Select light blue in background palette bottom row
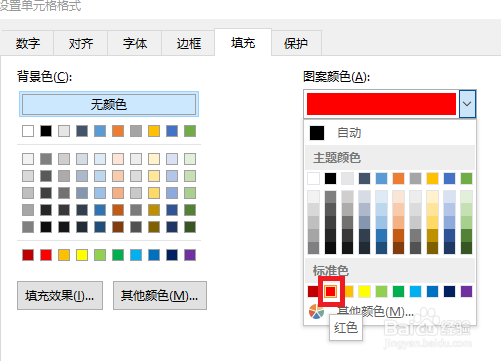The width and height of the screenshot is (501, 361). point(136,255)
